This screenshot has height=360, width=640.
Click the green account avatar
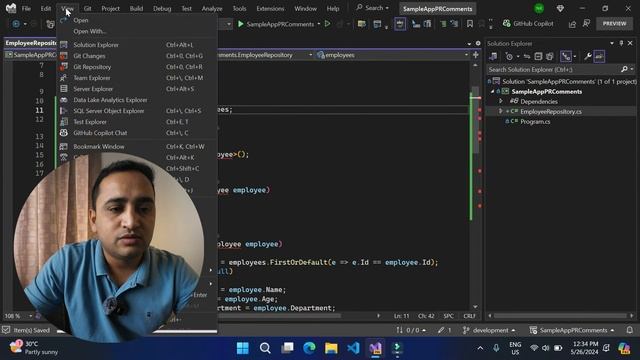coord(539,8)
